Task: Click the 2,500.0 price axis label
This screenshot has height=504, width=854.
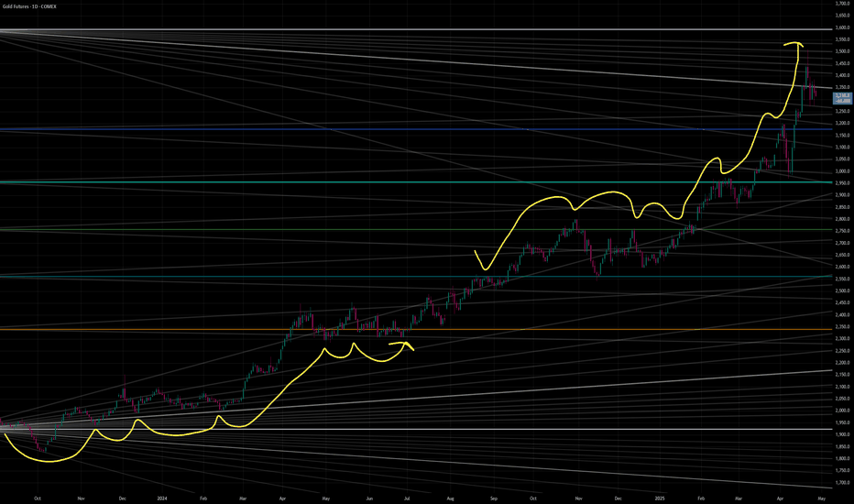Action: [x=843, y=291]
